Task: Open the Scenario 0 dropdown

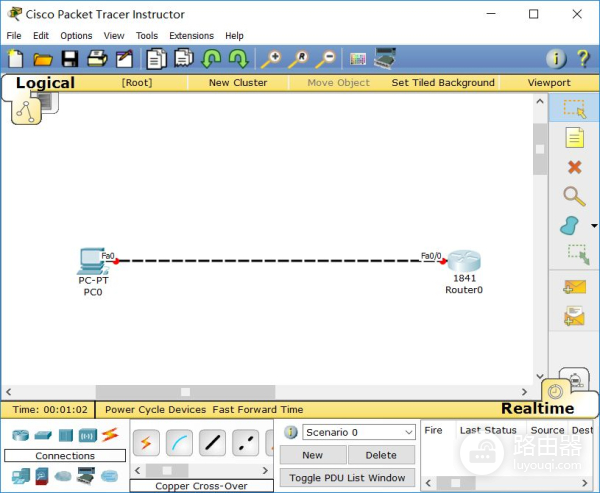Action: click(x=359, y=433)
